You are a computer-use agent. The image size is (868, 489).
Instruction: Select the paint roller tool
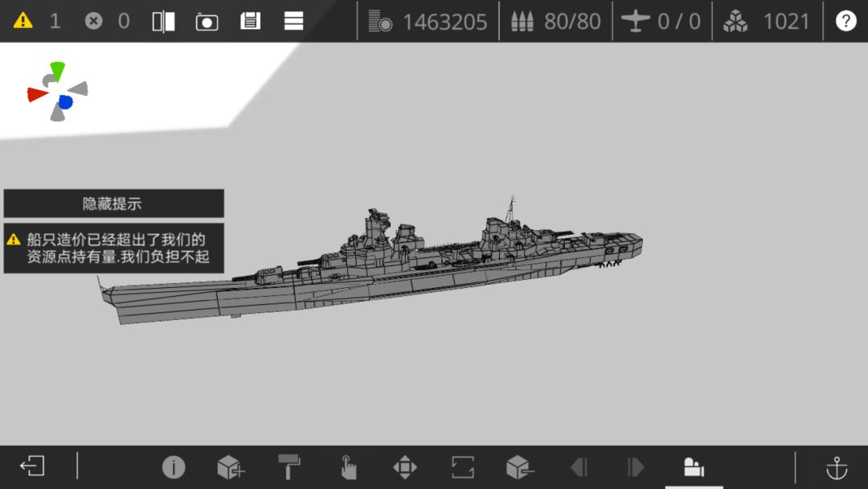tap(289, 466)
